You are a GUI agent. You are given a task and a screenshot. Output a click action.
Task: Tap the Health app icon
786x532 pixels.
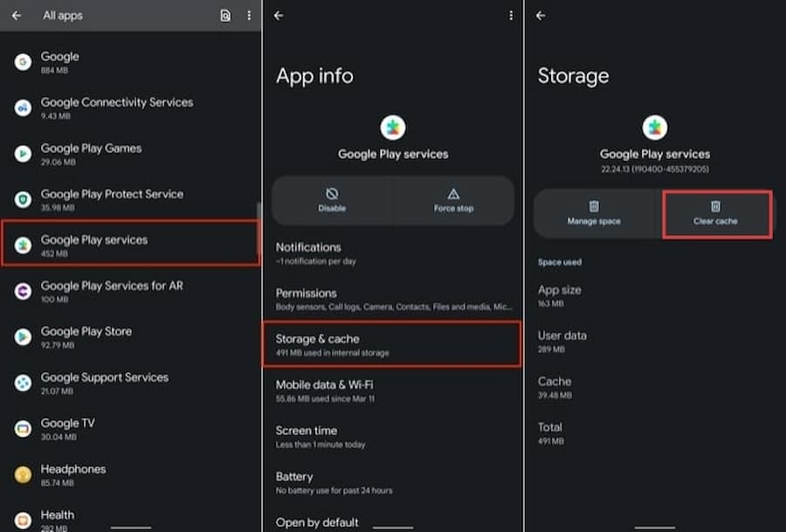pos(23,521)
